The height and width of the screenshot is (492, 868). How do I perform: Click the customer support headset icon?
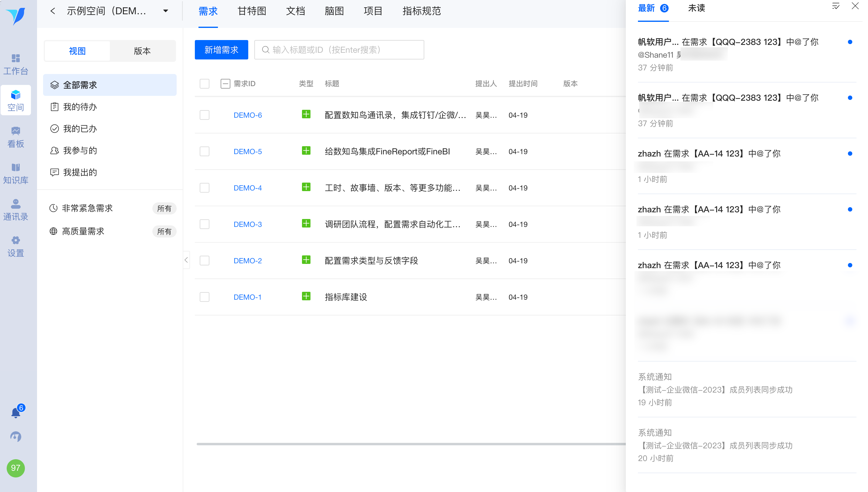pyautogui.click(x=15, y=436)
